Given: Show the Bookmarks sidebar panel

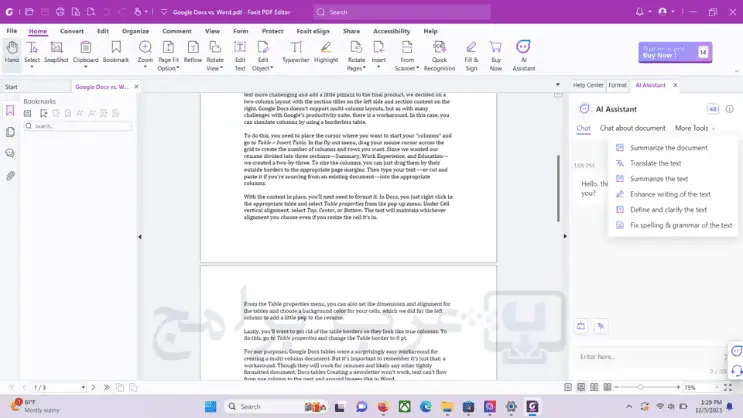Looking at the screenshot, I should click(x=10, y=111).
